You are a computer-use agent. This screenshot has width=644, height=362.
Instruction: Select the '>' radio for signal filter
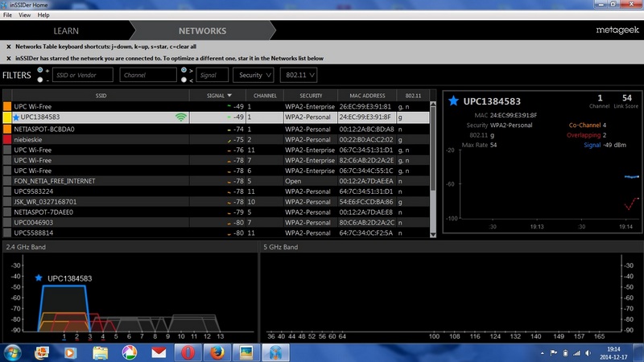pyautogui.click(x=184, y=70)
